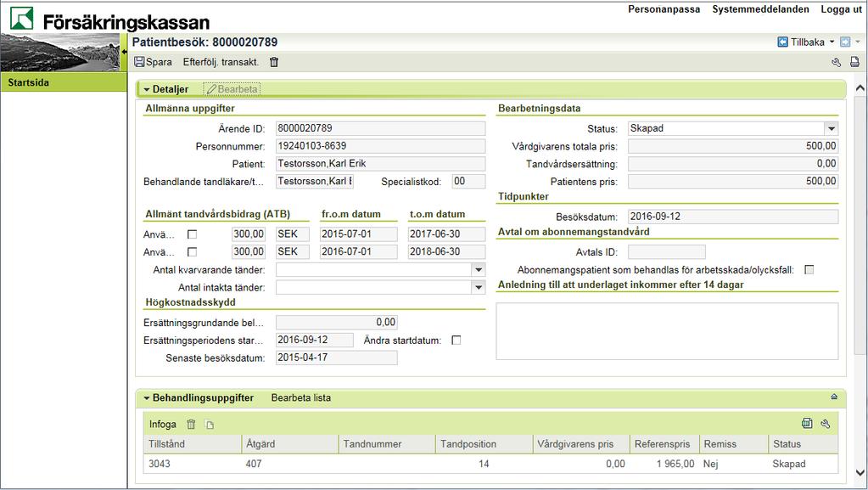Click the Infoga button

pos(162,425)
